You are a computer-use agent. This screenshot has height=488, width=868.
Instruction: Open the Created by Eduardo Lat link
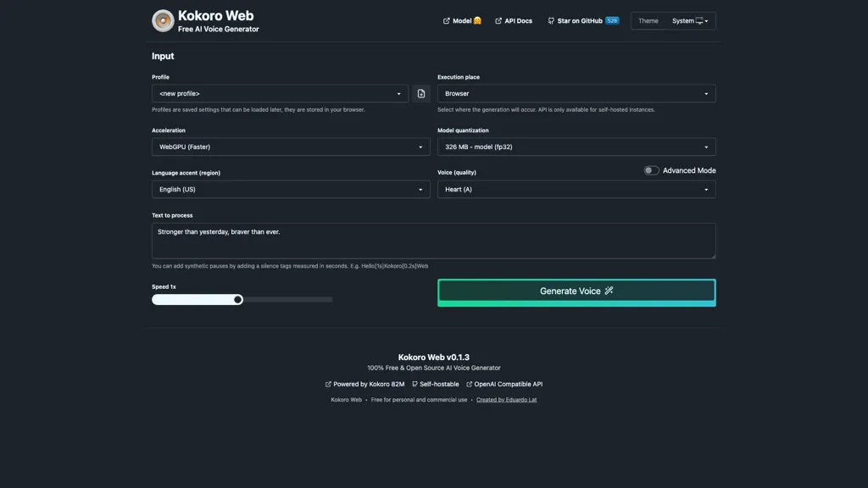coord(507,399)
